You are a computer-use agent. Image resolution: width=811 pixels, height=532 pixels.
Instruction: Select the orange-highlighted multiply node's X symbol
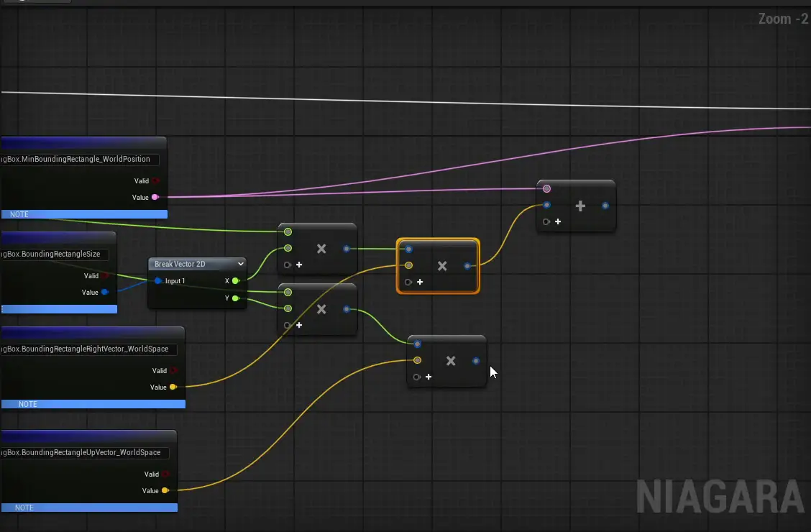tap(442, 266)
